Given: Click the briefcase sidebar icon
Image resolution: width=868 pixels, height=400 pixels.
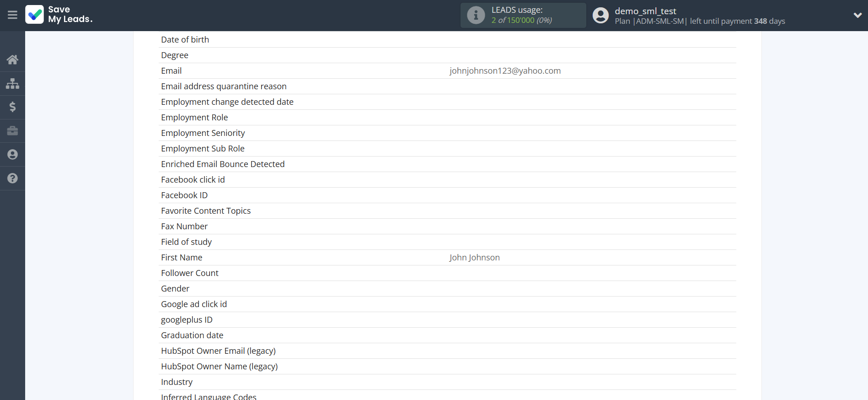Looking at the screenshot, I should tap(12, 131).
